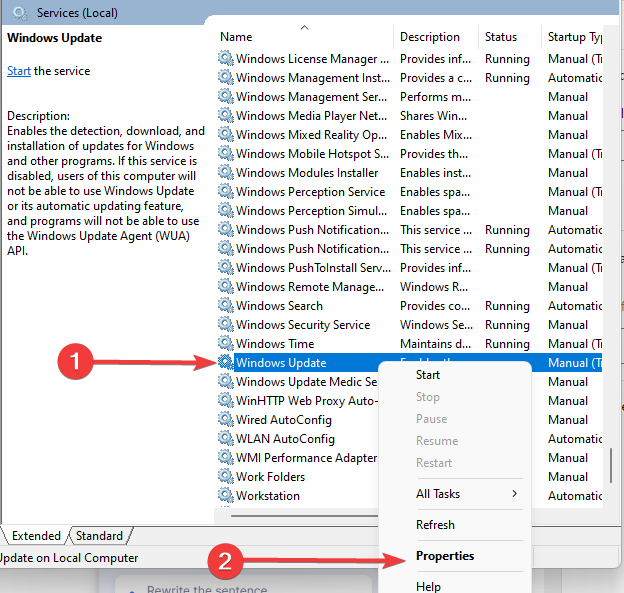Click the Windows Security Service gear icon
This screenshot has height=593, width=624.
click(x=226, y=324)
